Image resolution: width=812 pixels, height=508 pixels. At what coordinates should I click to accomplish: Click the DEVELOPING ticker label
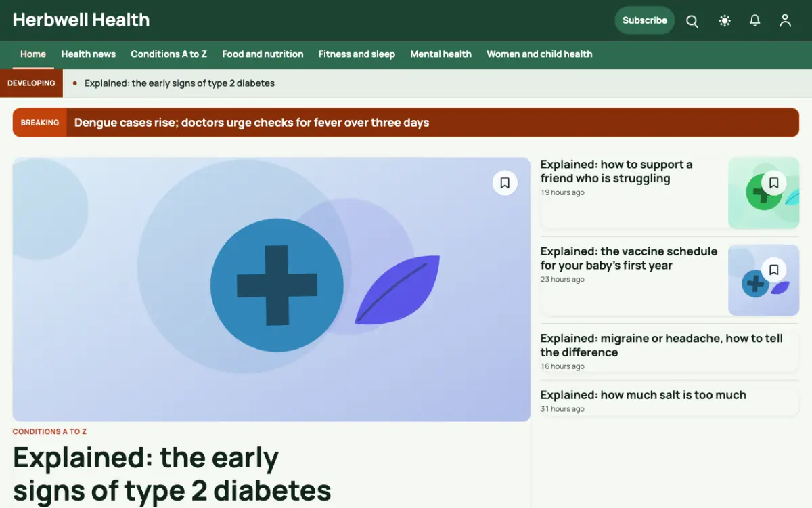coord(31,83)
